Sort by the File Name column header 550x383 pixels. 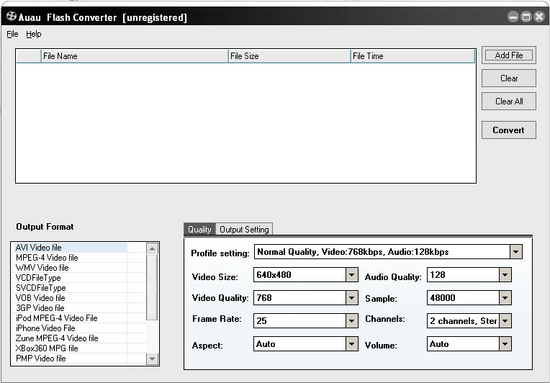[134, 56]
